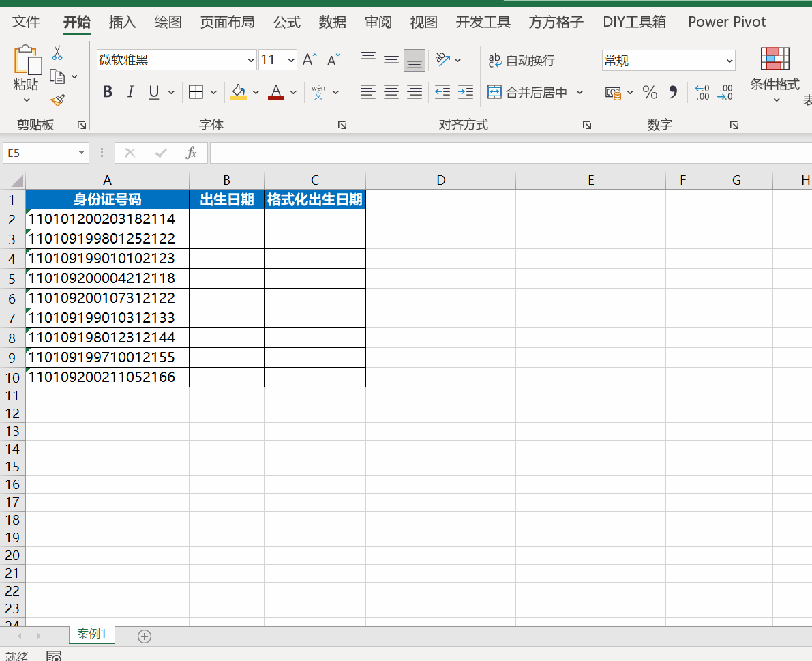
Task: Switch to the 公式 ribbon tab
Action: pos(287,22)
